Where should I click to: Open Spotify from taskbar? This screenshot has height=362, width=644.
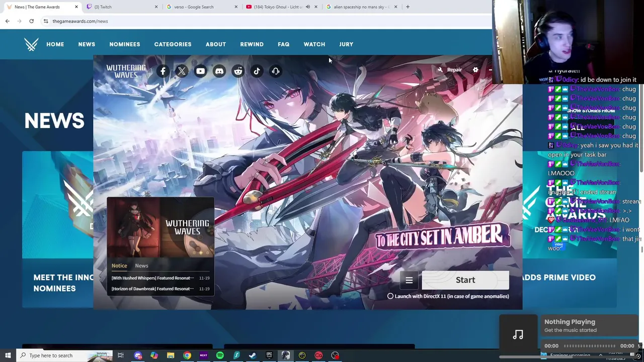(x=220, y=355)
